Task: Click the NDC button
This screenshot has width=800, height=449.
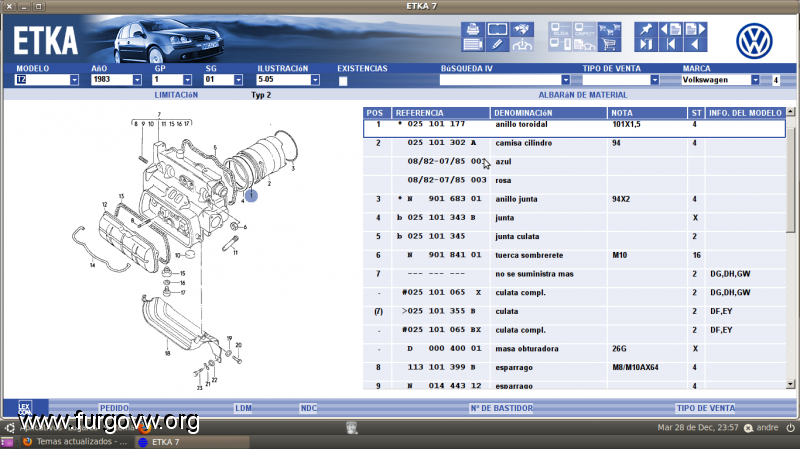Action: pos(309,408)
